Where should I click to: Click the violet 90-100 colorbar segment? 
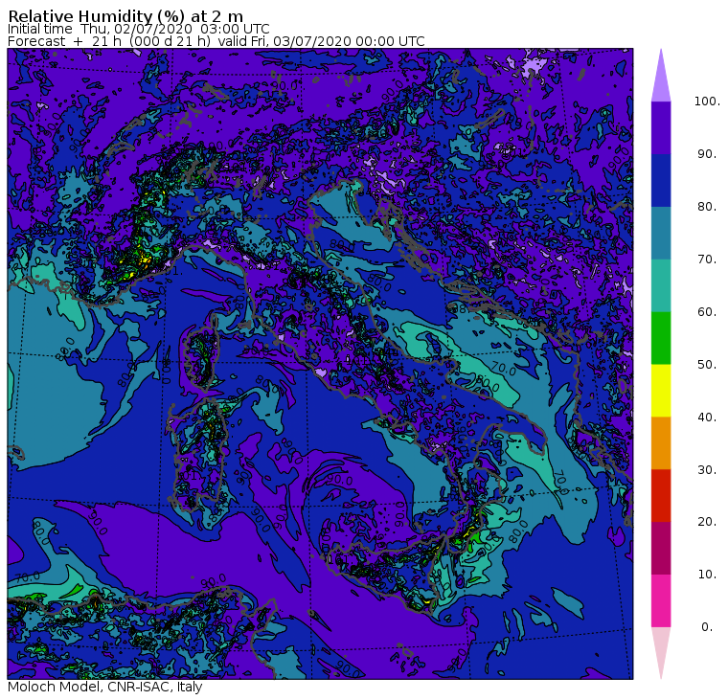click(661, 127)
